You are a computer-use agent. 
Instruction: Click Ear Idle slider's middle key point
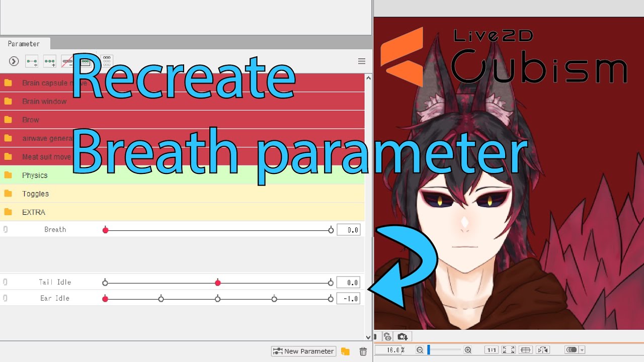[x=218, y=299]
